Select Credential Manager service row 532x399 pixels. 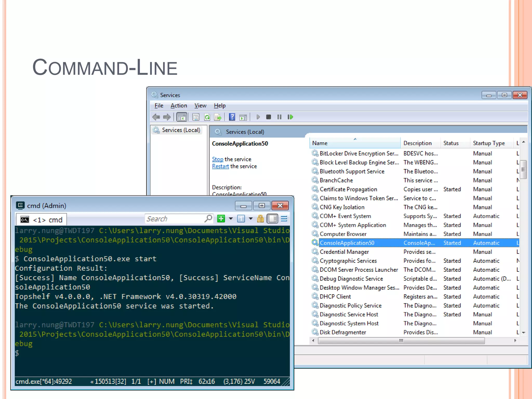(x=415, y=252)
